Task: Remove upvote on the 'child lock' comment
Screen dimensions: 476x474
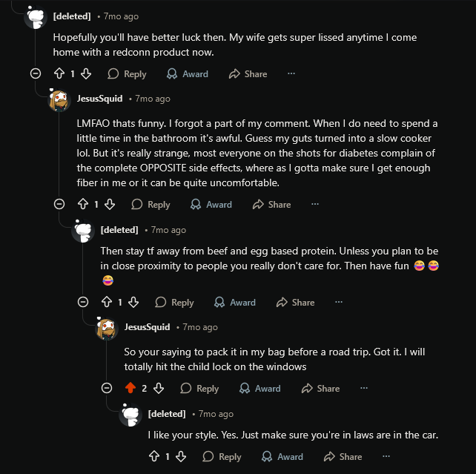Action: pos(131,388)
